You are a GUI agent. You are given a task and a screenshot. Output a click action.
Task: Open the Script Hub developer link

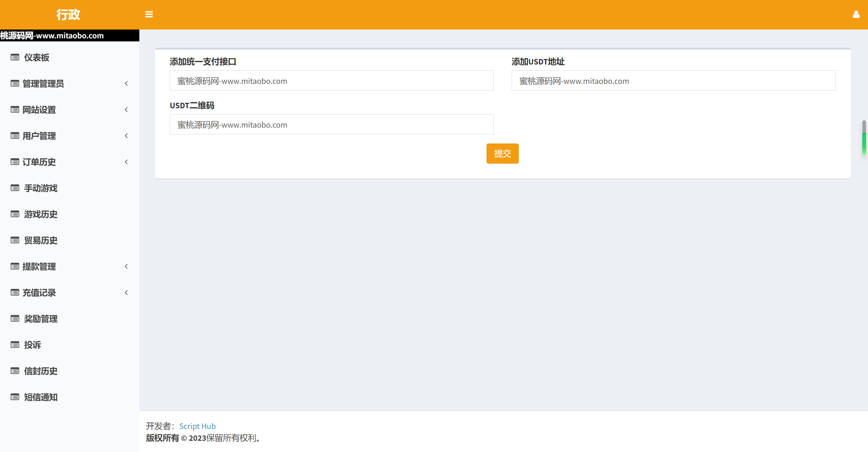197,426
